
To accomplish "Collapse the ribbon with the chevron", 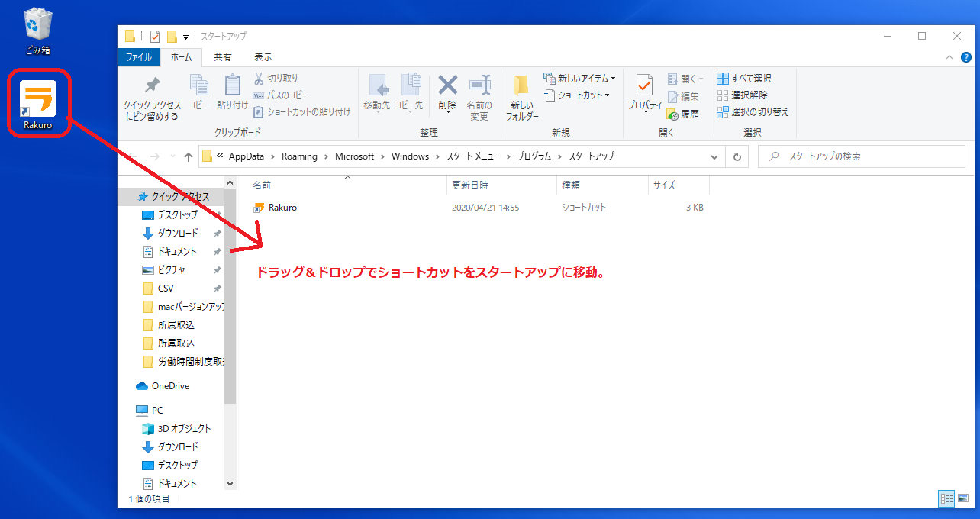I will (x=949, y=57).
